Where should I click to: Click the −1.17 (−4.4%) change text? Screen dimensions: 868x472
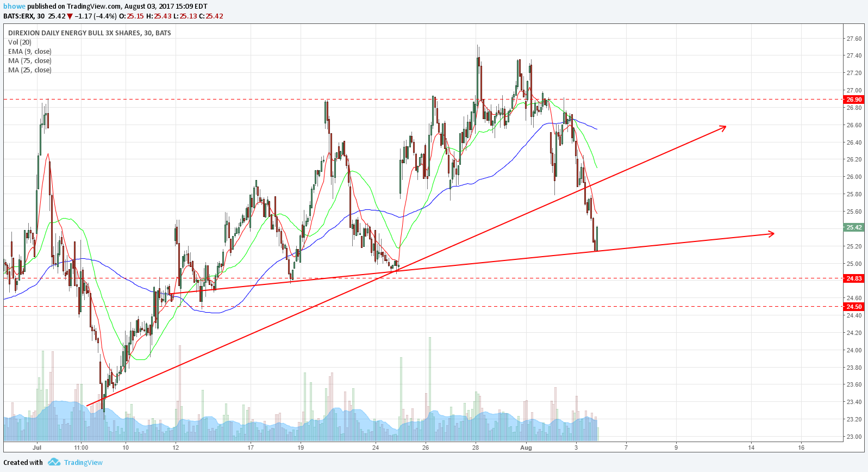[96, 16]
